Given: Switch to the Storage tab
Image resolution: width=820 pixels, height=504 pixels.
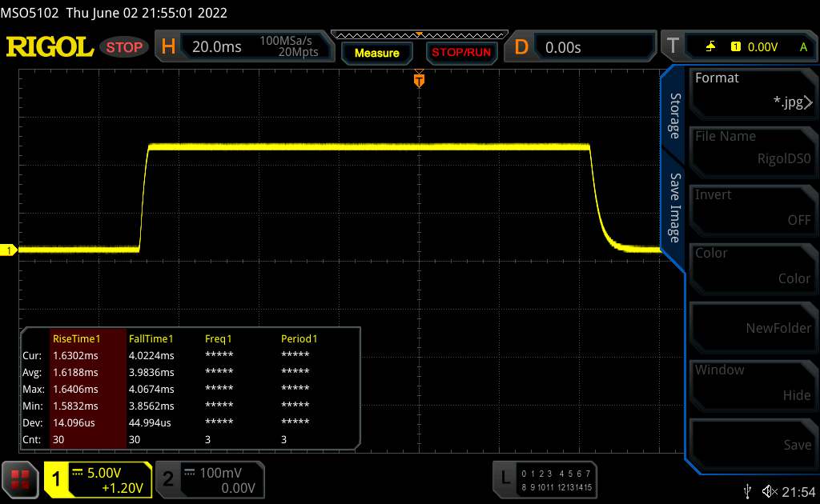Looking at the screenshot, I should click(x=675, y=116).
